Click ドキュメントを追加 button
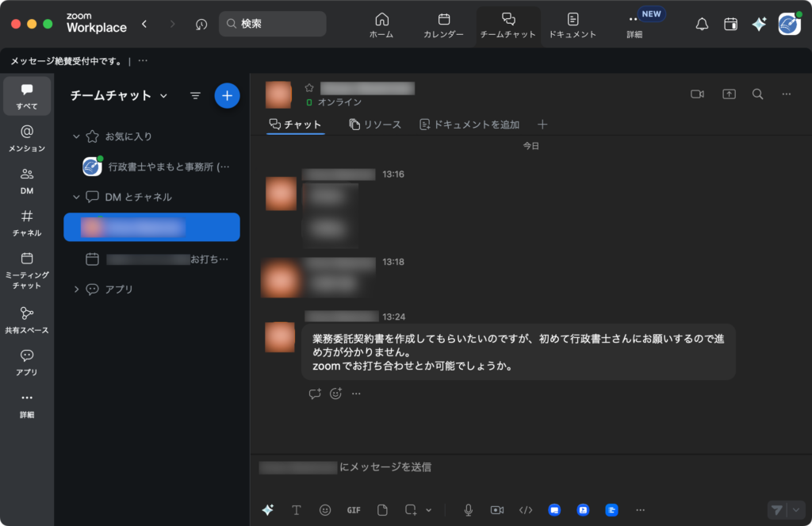This screenshot has width=812, height=526. (469, 125)
